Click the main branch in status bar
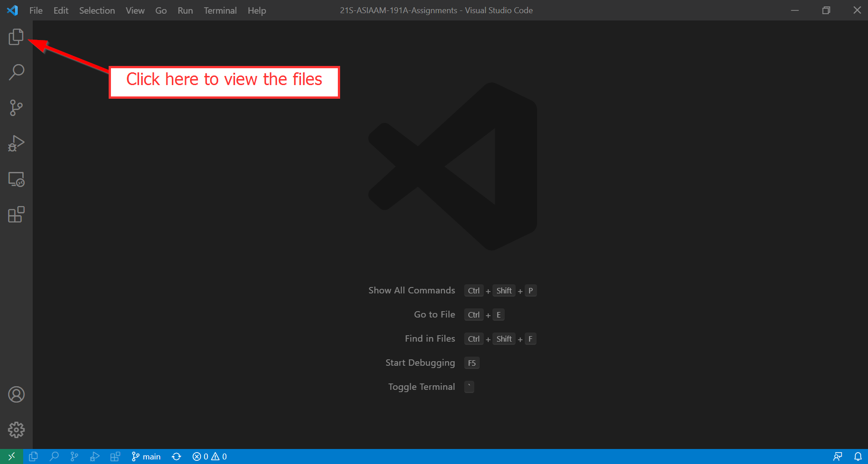The image size is (868, 464). (146, 456)
